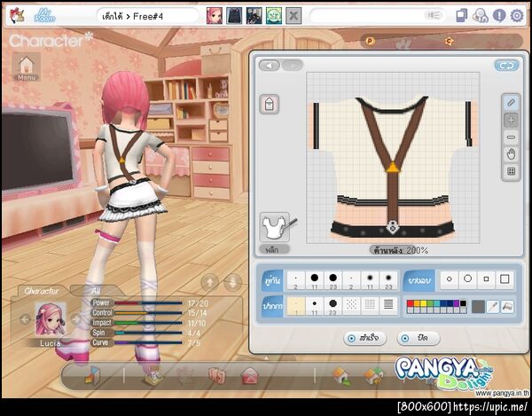
Task: Click the Lucia character portrait
Action: (51, 319)
